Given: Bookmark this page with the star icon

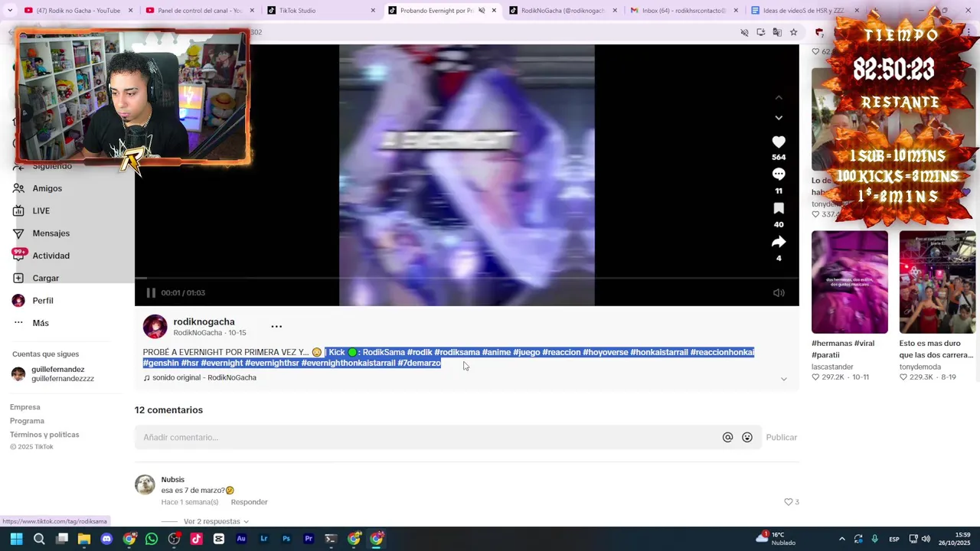Looking at the screenshot, I should [794, 32].
